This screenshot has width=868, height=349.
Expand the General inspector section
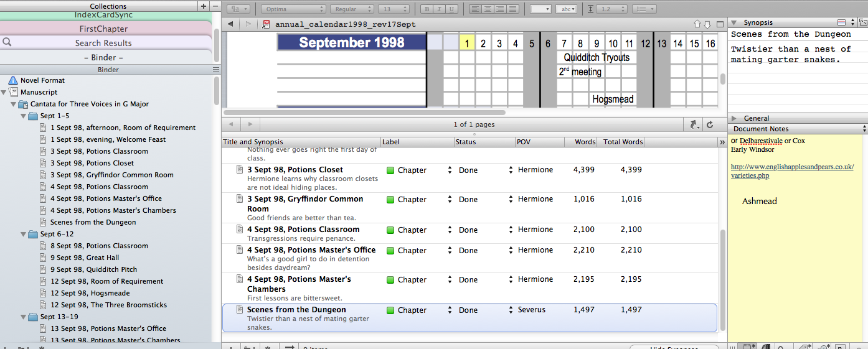734,118
